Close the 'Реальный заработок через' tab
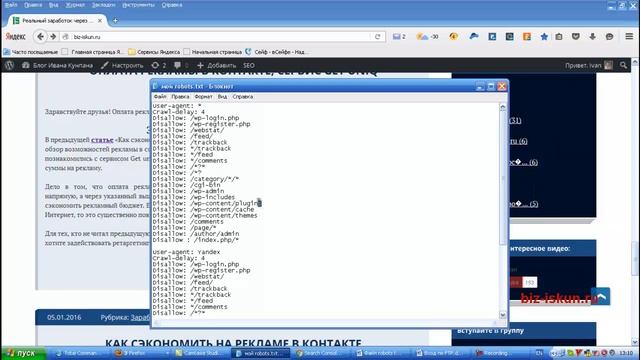 tap(100, 20)
